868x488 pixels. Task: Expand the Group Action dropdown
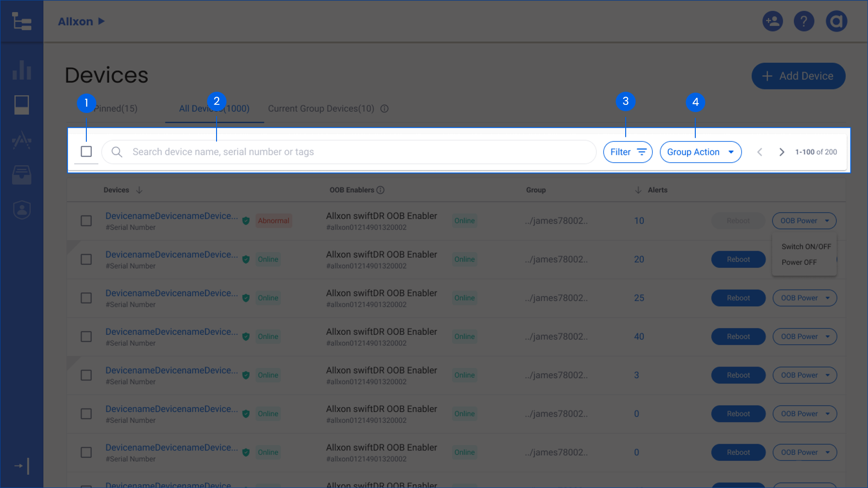pos(700,152)
